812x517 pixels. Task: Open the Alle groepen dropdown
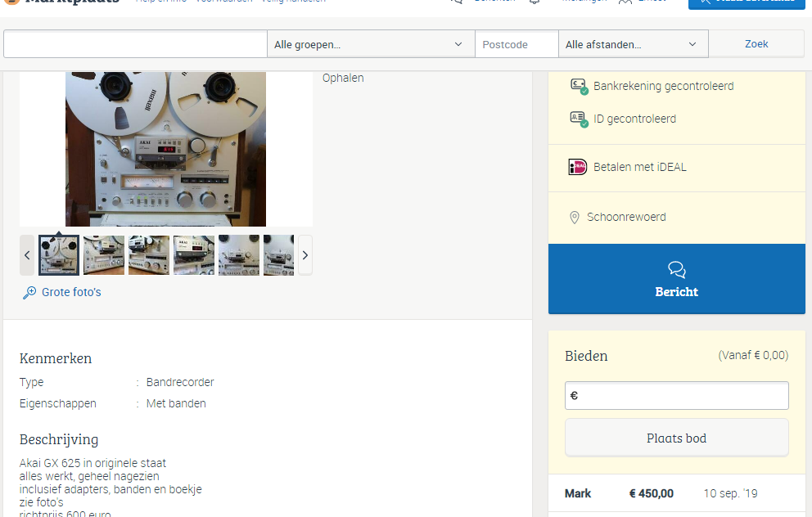[371, 44]
